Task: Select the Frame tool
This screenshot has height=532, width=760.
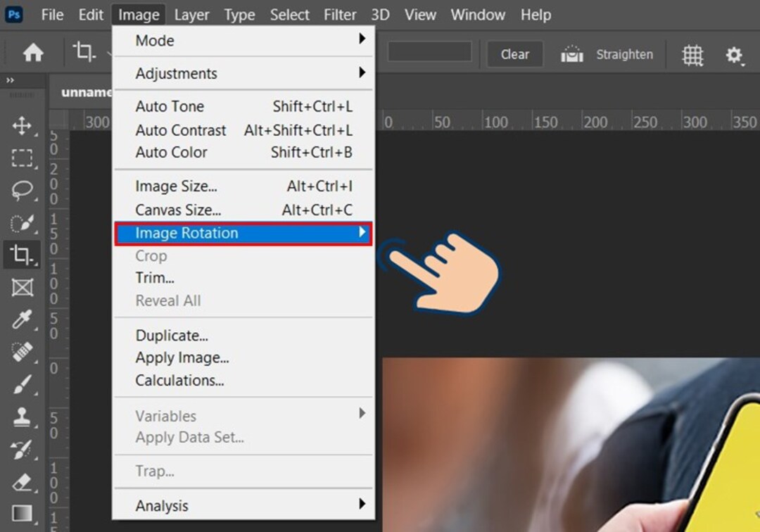Action: pyautogui.click(x=22, y=287)
